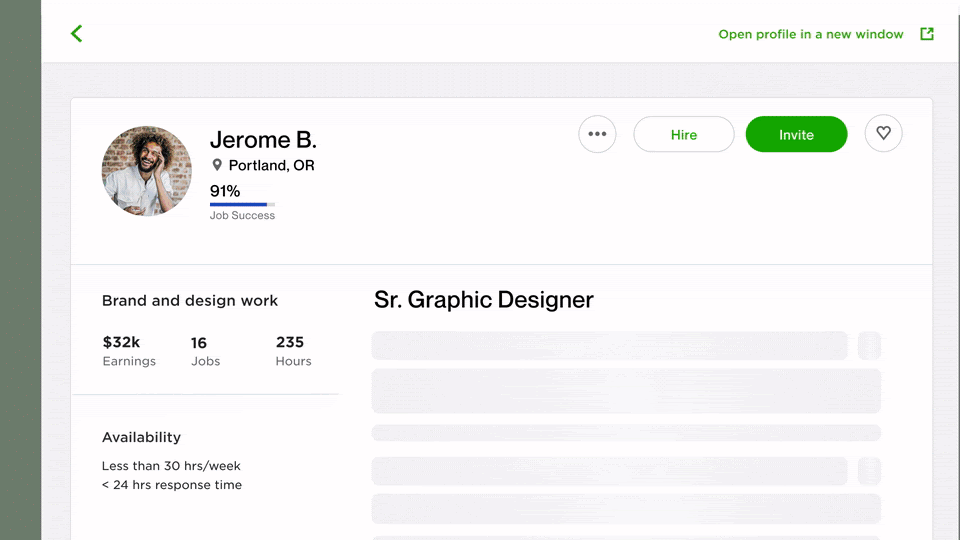Click the Sr. Graphic Designer title
Image resolution: width=960 pixels, height=540 pixels.
pyautogui.click(x=484, y=300)
